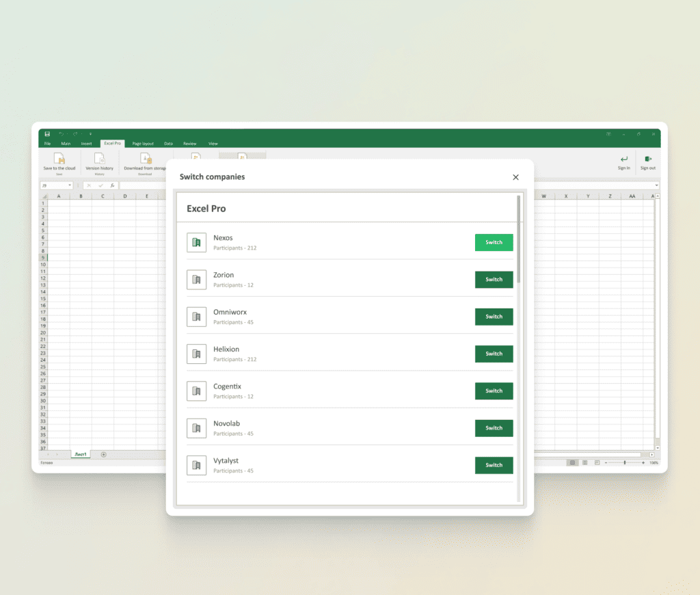Click the Omniworx company building icon
700x595 pixels.
click(x=196, y=317)
